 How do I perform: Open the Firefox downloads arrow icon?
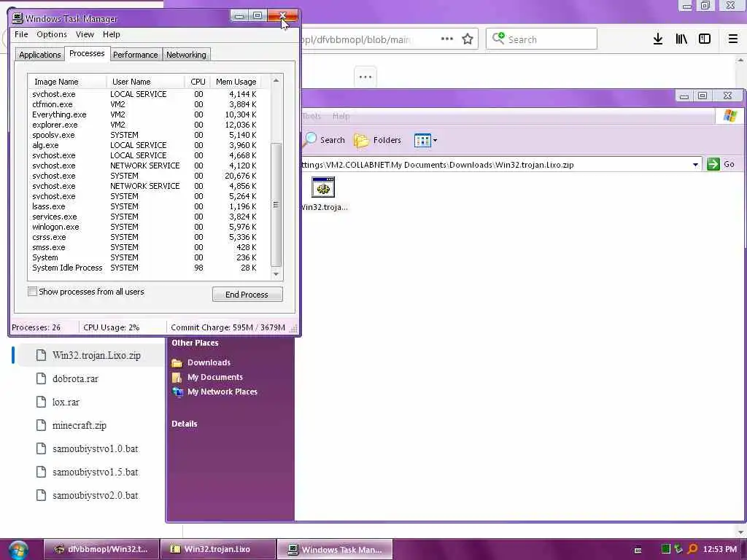tap(657, 39)
